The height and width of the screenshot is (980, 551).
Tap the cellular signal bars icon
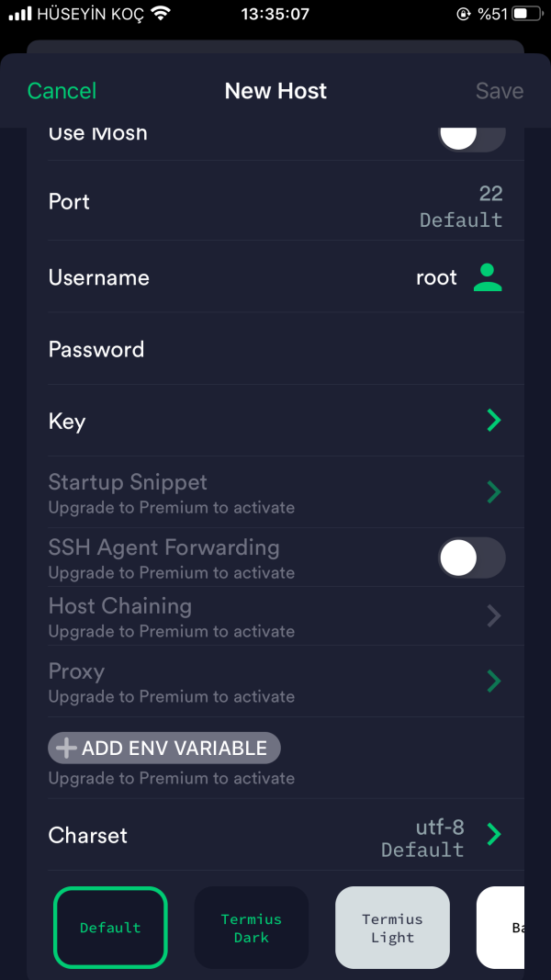[x=20, y=14]
